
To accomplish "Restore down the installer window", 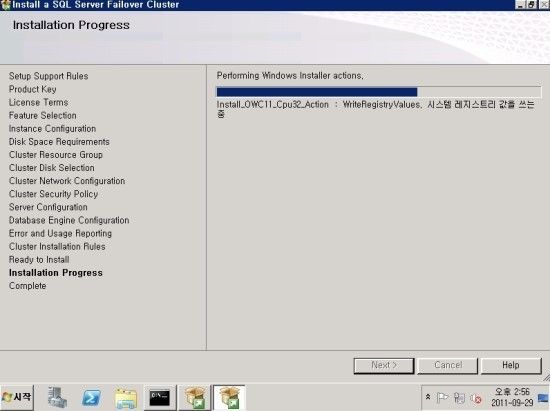I will [531, 5].
